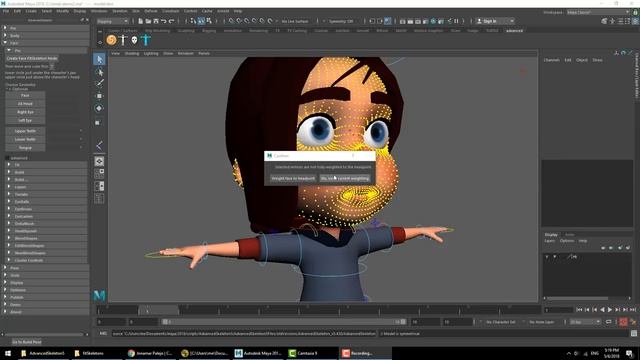This screenshot has height=360, width=640.
Task: Click the Right Eye geometry button
Action: (25, 112)
